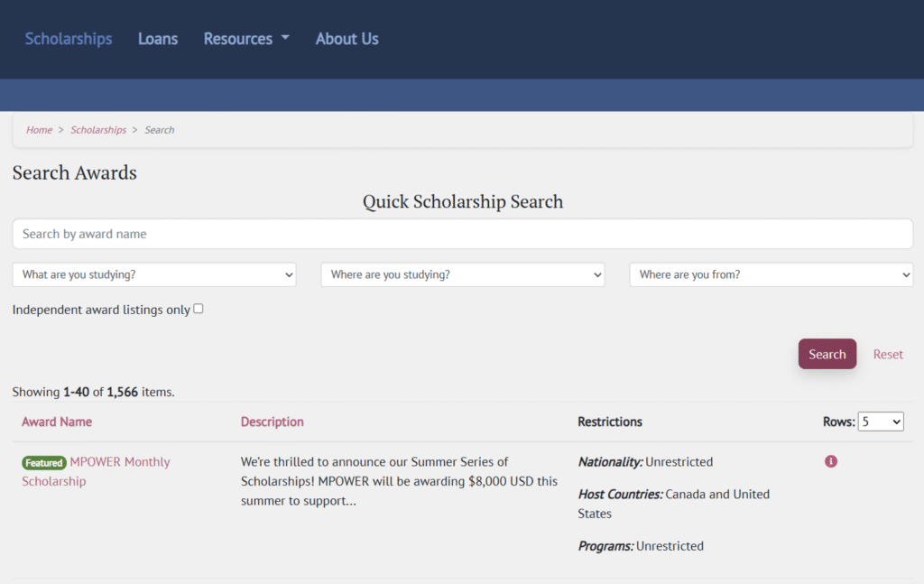This screenshot has width=924, height=584.
Task: Open Scholarships in the breadcrumb
Action: point(98,130)
